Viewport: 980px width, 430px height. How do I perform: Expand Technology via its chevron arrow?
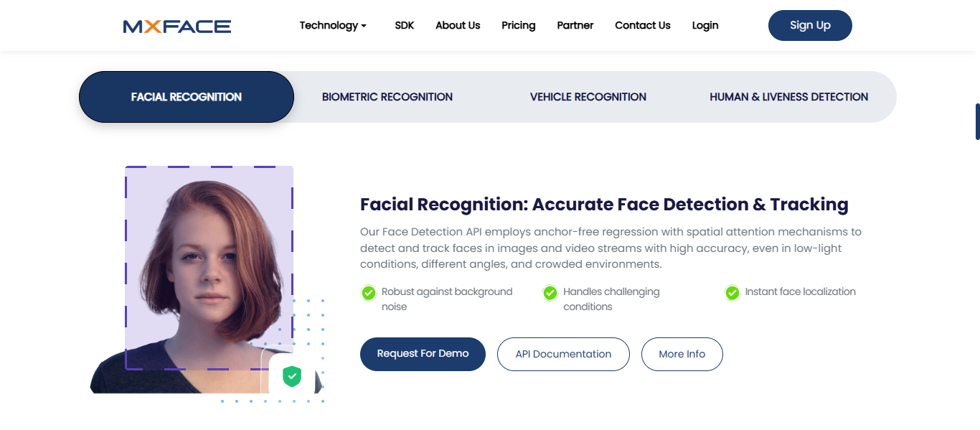(364, 26)
